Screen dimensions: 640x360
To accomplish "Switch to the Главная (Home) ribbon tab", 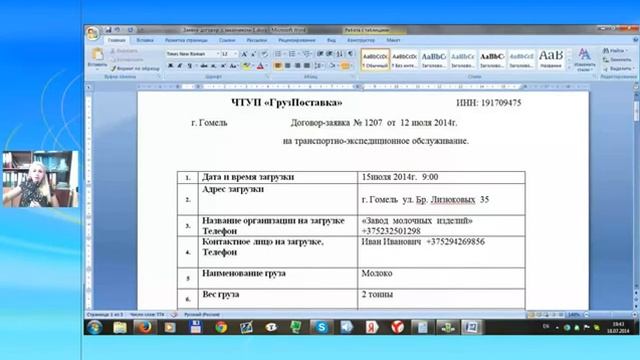I will (116, 40).
